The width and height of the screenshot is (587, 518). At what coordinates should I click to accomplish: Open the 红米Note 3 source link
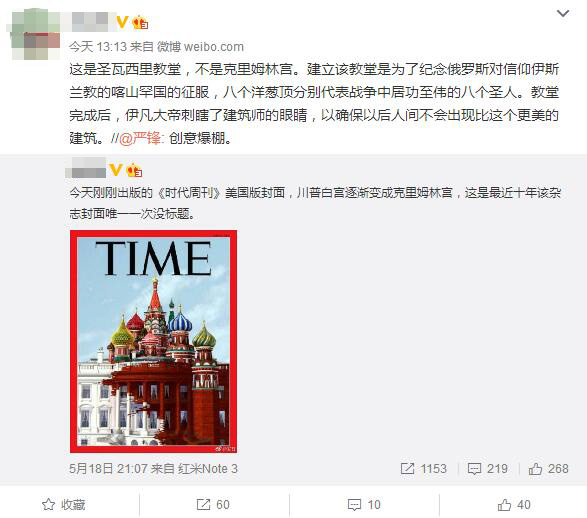[208, 469]
